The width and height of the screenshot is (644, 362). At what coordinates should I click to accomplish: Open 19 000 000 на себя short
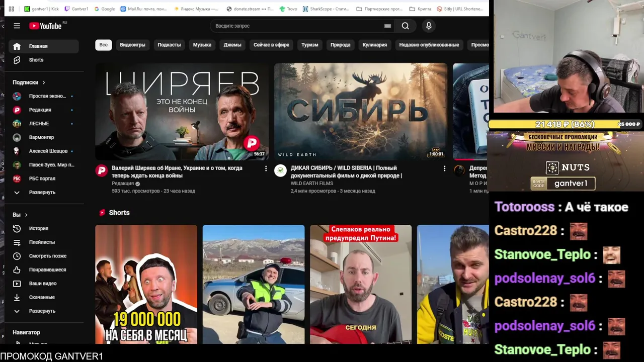click(x=146, y=285)
